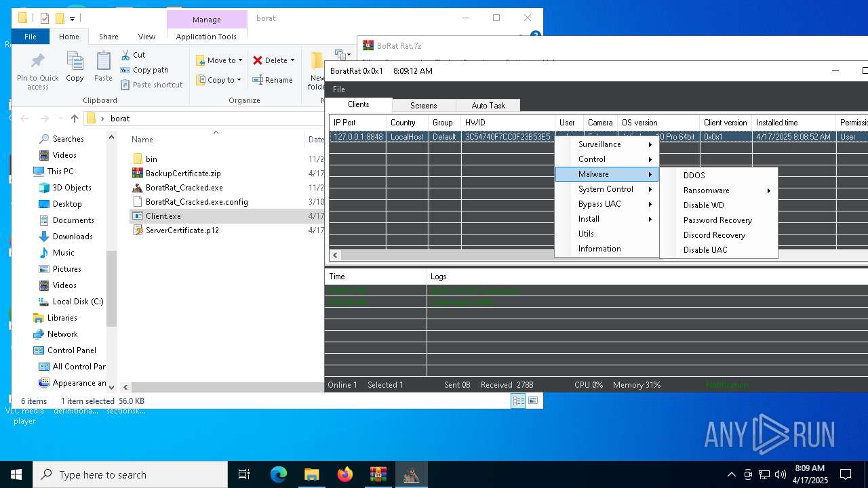Viewport: 868px width, 488px height.
Task: Select Password Recovery menu item
Action: pyautogui.click(x=719, y=220)
